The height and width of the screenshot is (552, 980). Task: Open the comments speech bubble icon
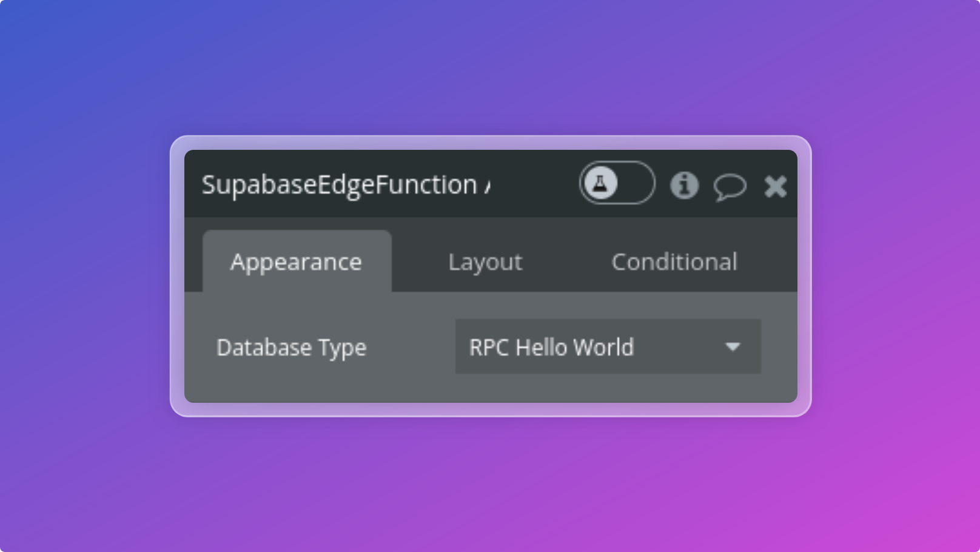click(x=730, y=186)
